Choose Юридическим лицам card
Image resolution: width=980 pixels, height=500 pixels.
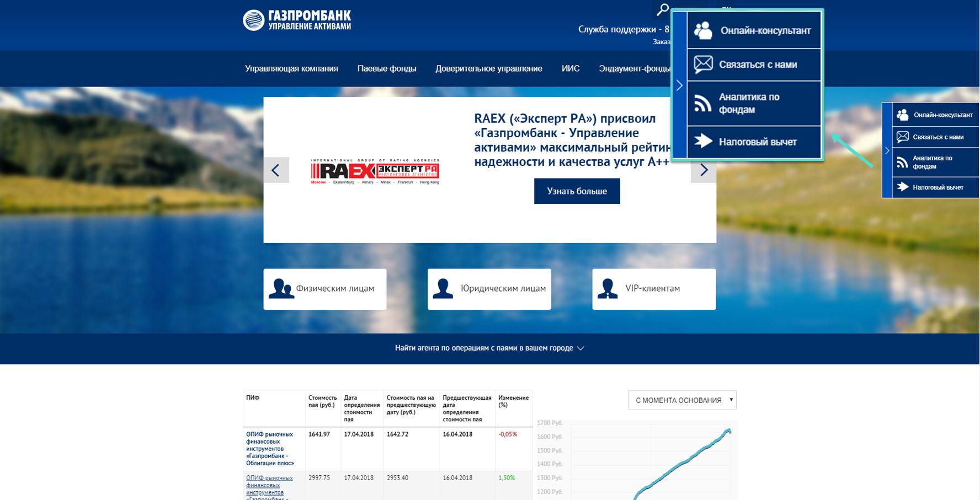click(x=489, y=289)
